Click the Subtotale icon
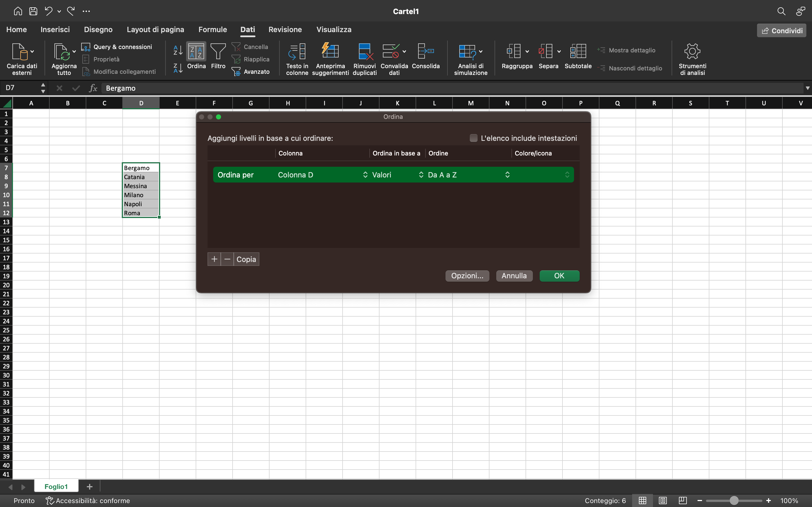 pos(578,51)
